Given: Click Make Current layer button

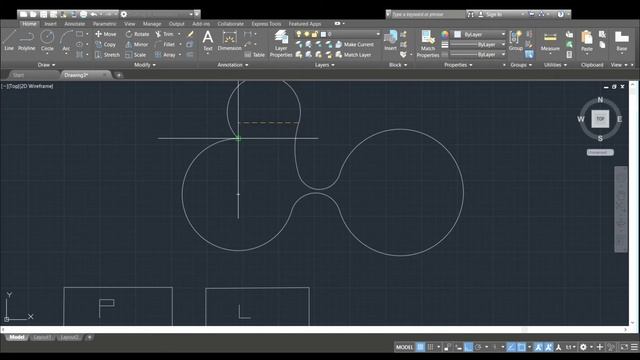Looking at the screenshot, I should (x=355, y=44).
